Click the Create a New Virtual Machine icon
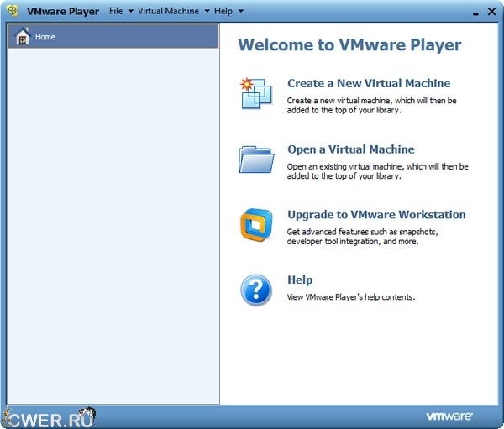The height and width of the screenshot is (429, 504). point(256,92)
